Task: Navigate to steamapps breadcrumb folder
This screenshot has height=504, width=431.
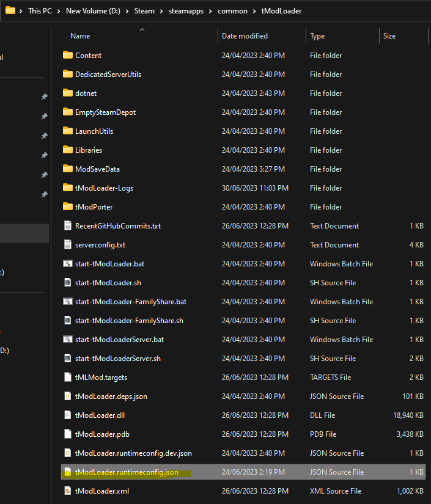Action: pos(186,11)
